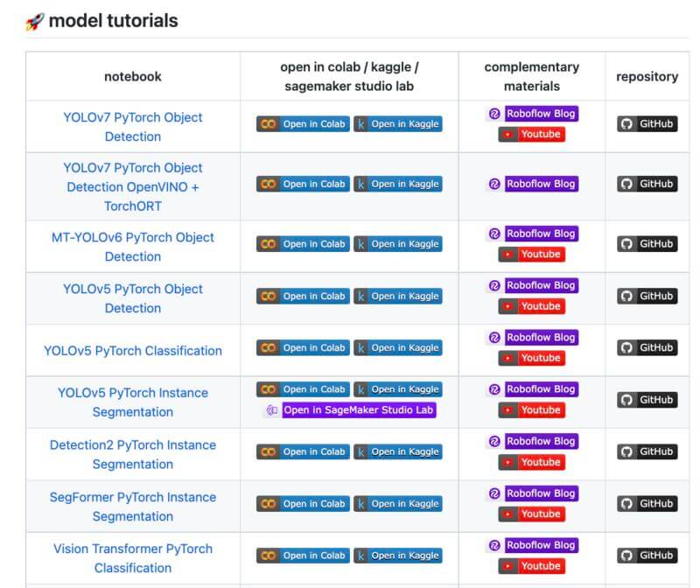Viewport: 700px width, 588px height.
Task: Click Open in Colab badge for YOLOv7 OpenVINO row
Action: pos(303,184)
